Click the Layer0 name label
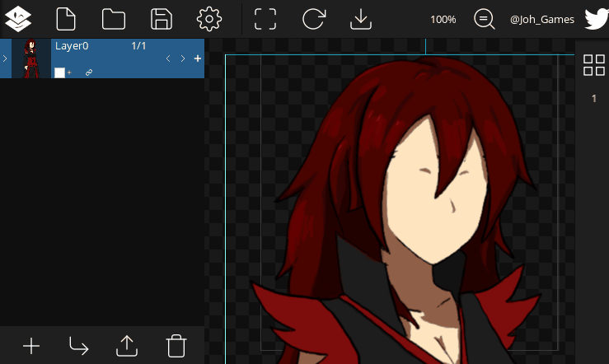Image resolution: width=609 pixels, height=364 pixels. click(x=72, y=46)
